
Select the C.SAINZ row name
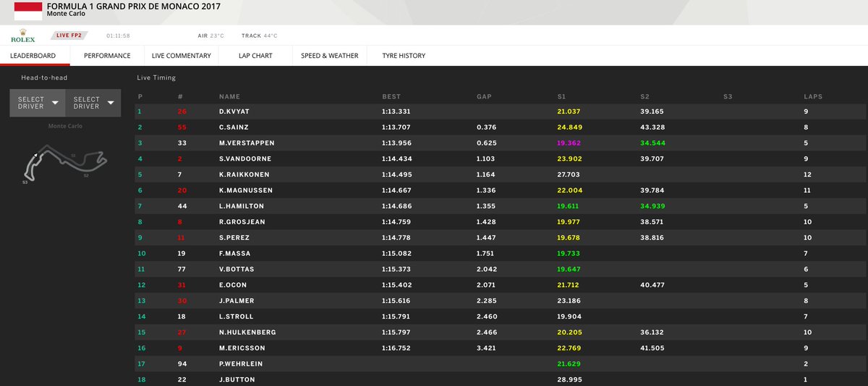[x=235, y=127]
